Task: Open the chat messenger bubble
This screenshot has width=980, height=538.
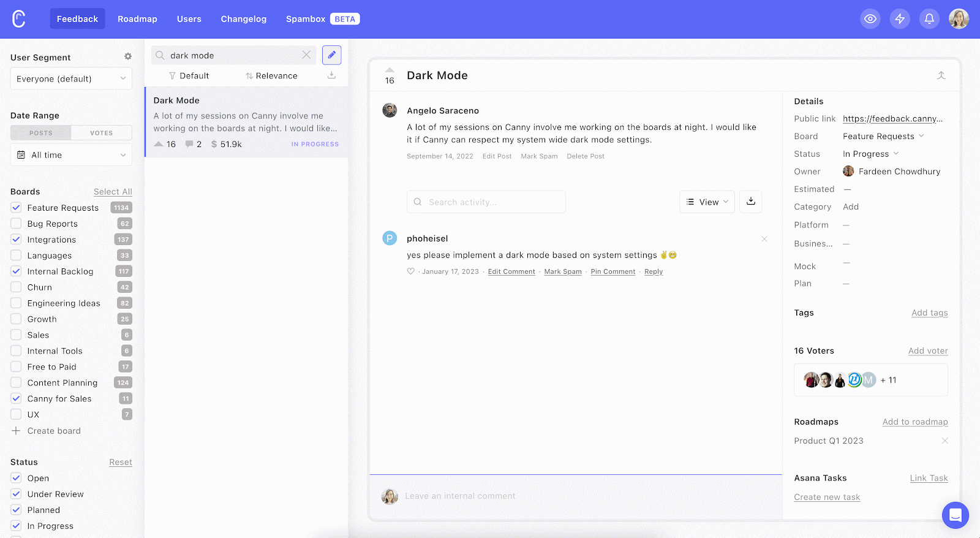Action: click(x=956, y=515)
